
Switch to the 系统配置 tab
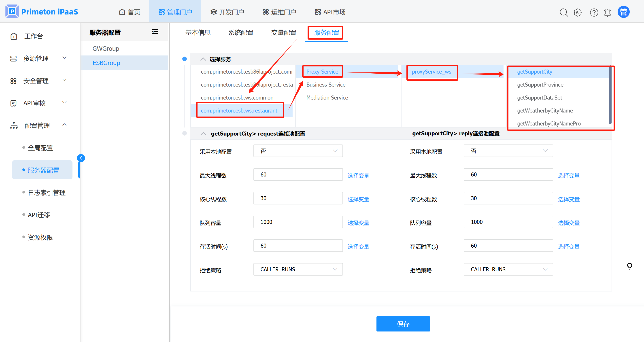pyautogui.click(x=240, y=32)
